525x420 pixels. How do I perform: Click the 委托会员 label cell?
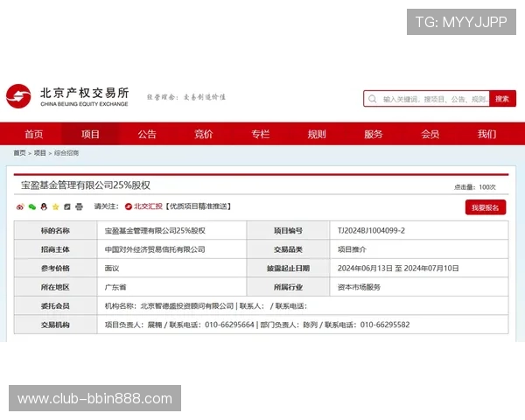coord(56,305)
